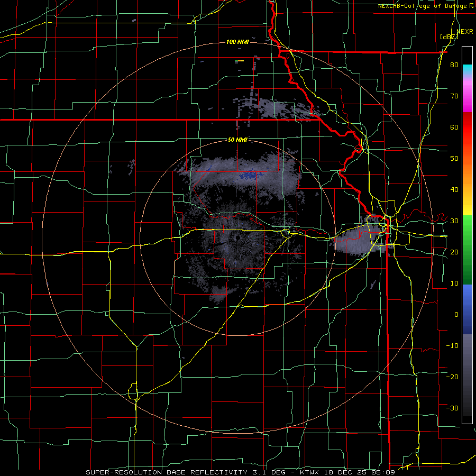Viewport: 476px width, 476px height.
Task: Click the 10 value on the dBZ scale
Action: click(454, 283)
